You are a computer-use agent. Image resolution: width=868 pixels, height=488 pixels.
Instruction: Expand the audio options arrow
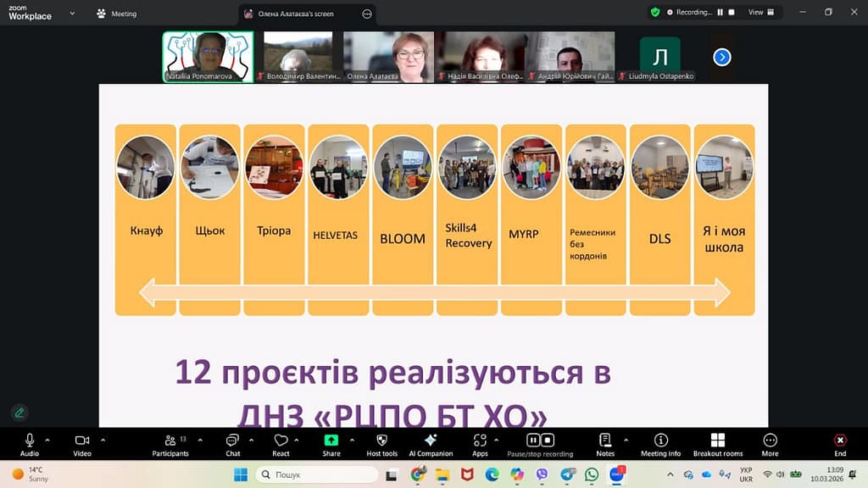pos(47,440)
